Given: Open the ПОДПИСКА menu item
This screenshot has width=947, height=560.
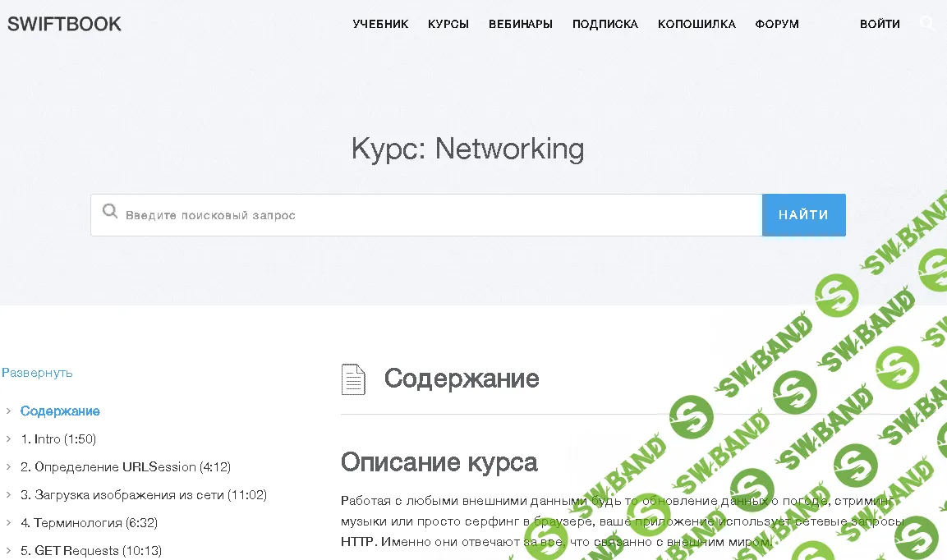Looking at the screenshot, I should click(605, 24).
